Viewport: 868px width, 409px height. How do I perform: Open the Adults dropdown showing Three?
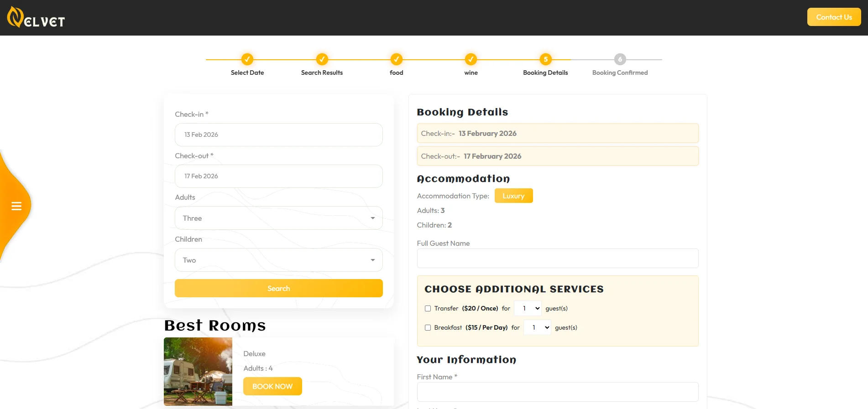278,218
